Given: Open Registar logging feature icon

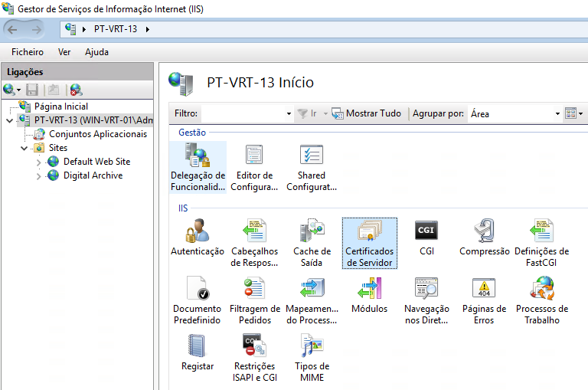Looking at the screenshot, I should 198,352.
